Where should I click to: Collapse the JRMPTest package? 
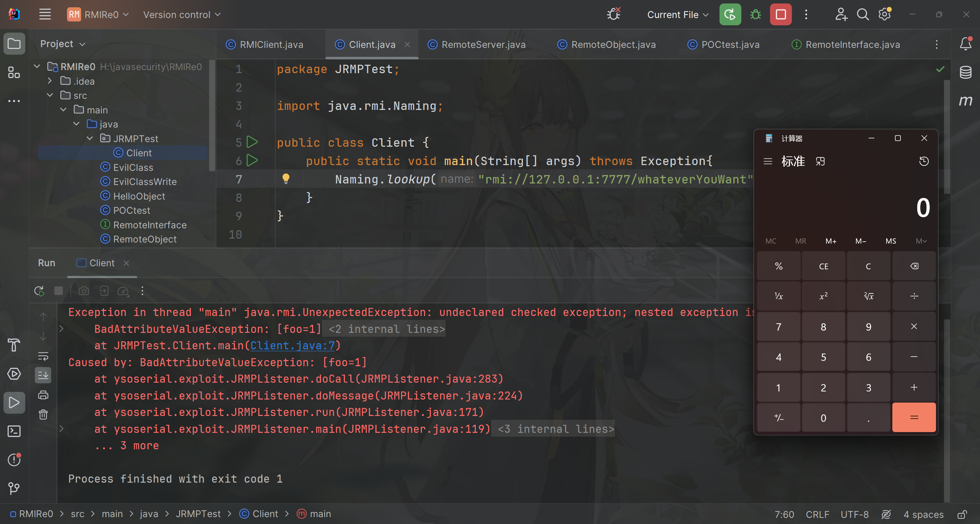point(90,138)
